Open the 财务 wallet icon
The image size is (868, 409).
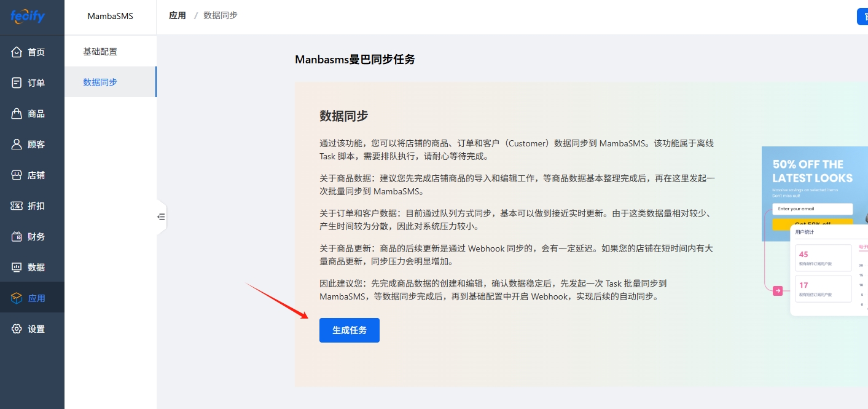tap(17, 237)
